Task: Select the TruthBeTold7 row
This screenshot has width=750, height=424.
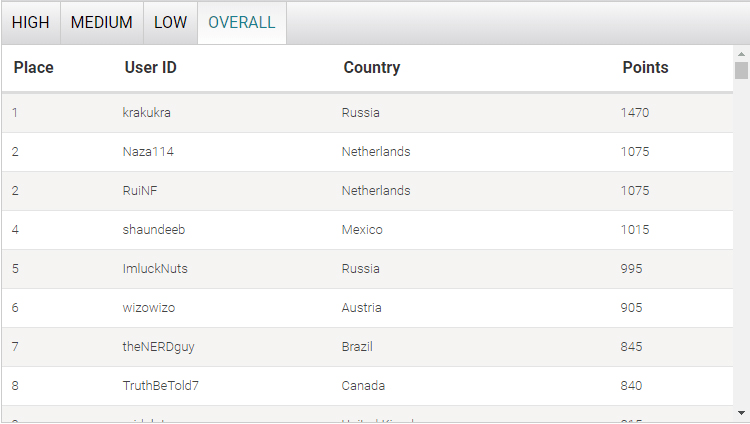Action: (367, 386)
